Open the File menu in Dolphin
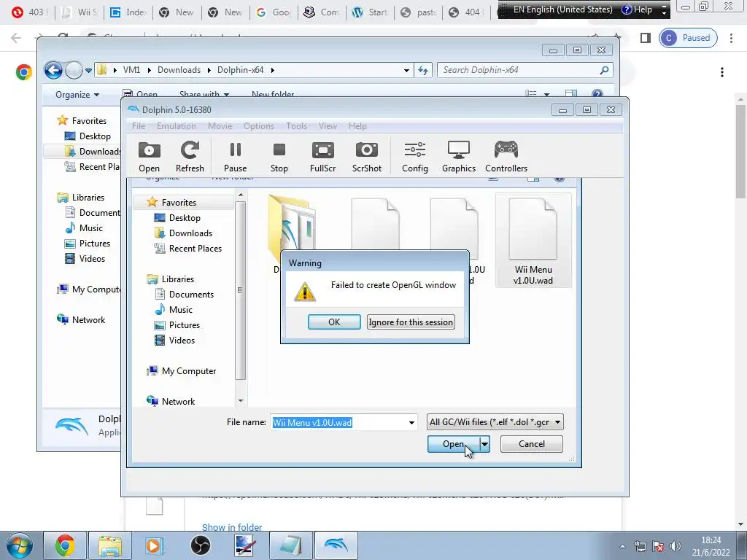This screenshot has height=560, width=747. pyautogui.click(x=139, y=126)
